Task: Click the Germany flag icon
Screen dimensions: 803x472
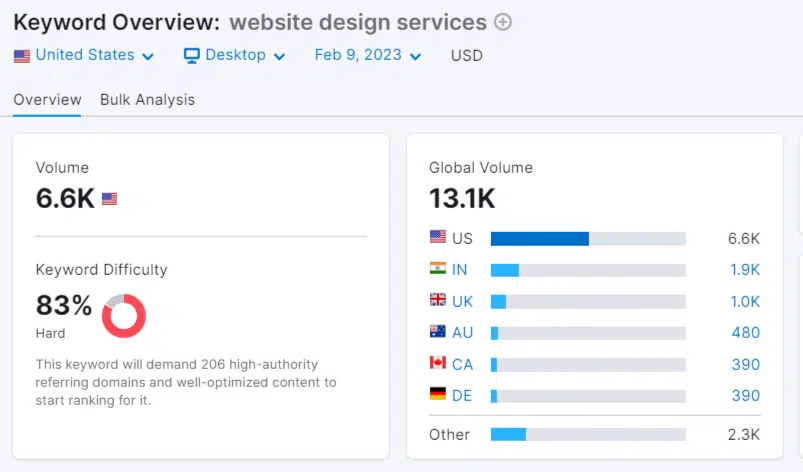Action: point(437,394)
